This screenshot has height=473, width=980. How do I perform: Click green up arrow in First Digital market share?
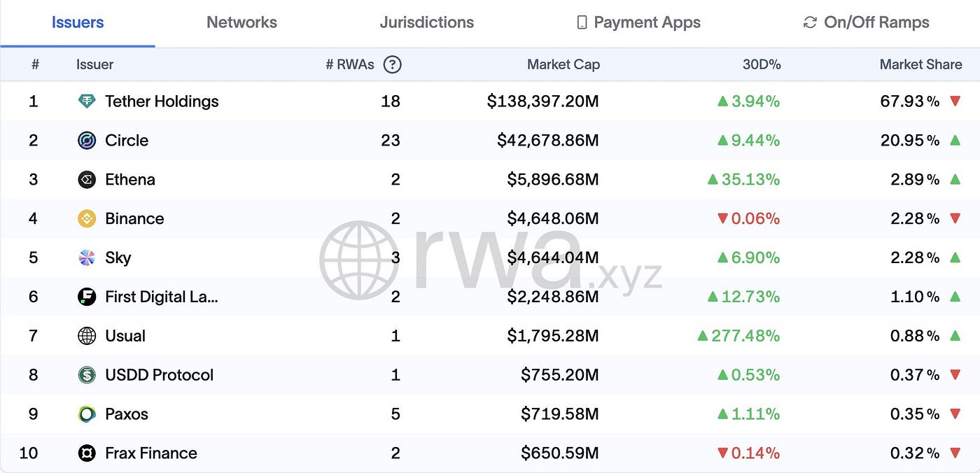(x=955, y=297)
